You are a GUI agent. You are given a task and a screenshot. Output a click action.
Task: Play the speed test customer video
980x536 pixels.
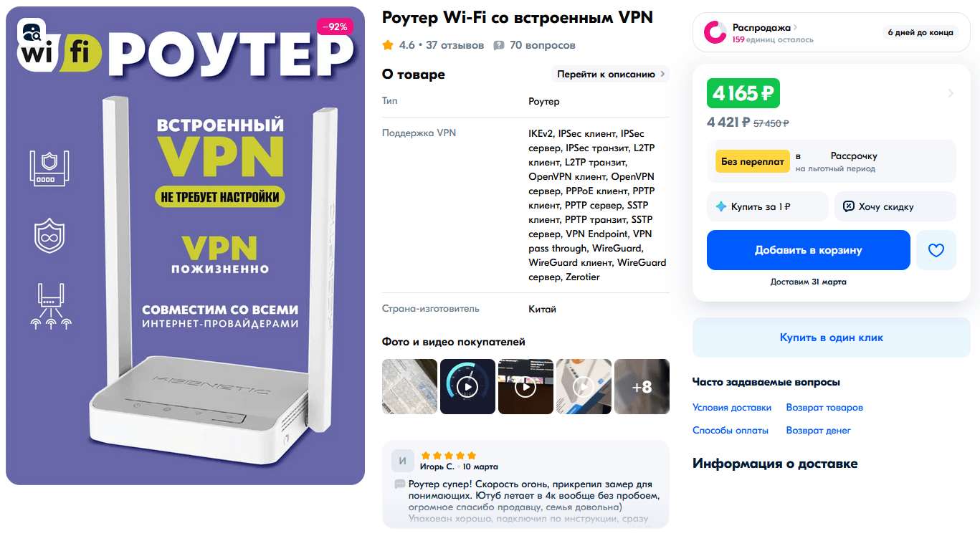pyautogui.click(x=467, y=387)
